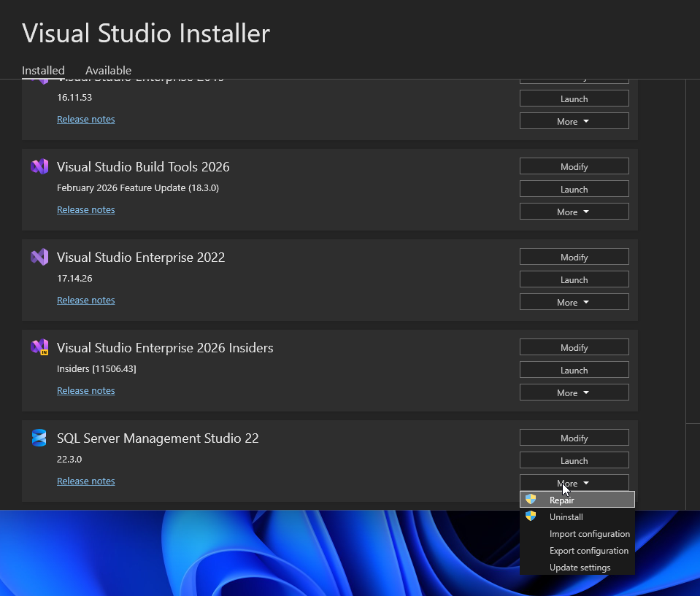Open More dropdown for Enterprise 2022
The height and width of the screenshot is (596, 700).
574,303
